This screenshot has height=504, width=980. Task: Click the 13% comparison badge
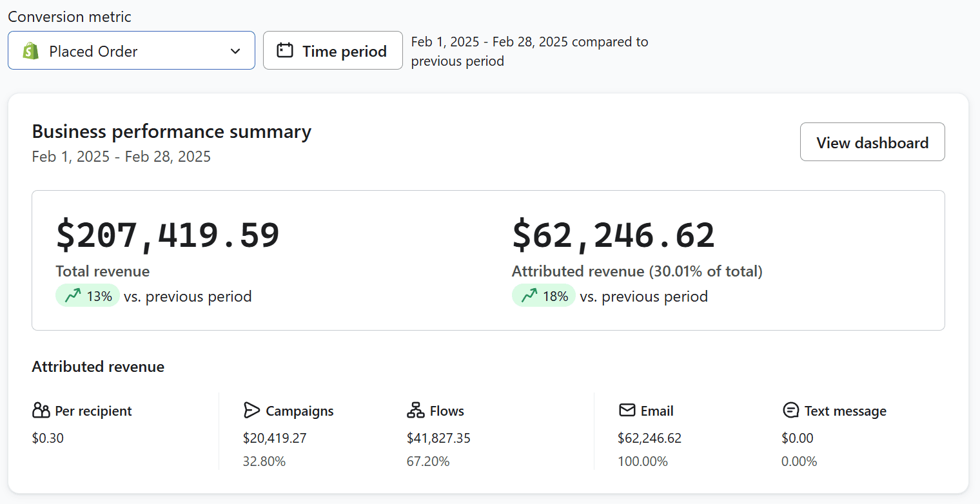(x=88, y=295)
